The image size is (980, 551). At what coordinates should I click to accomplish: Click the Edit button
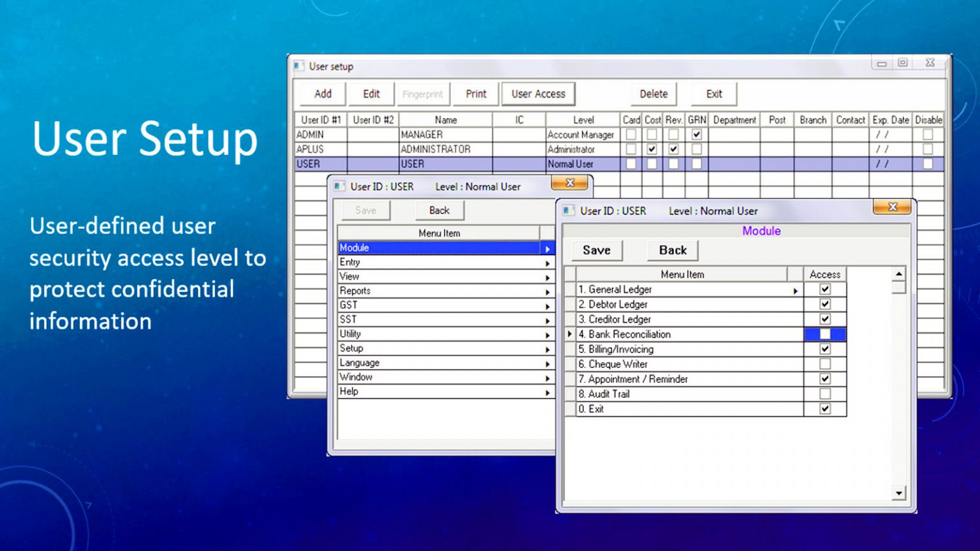(371, 94)
